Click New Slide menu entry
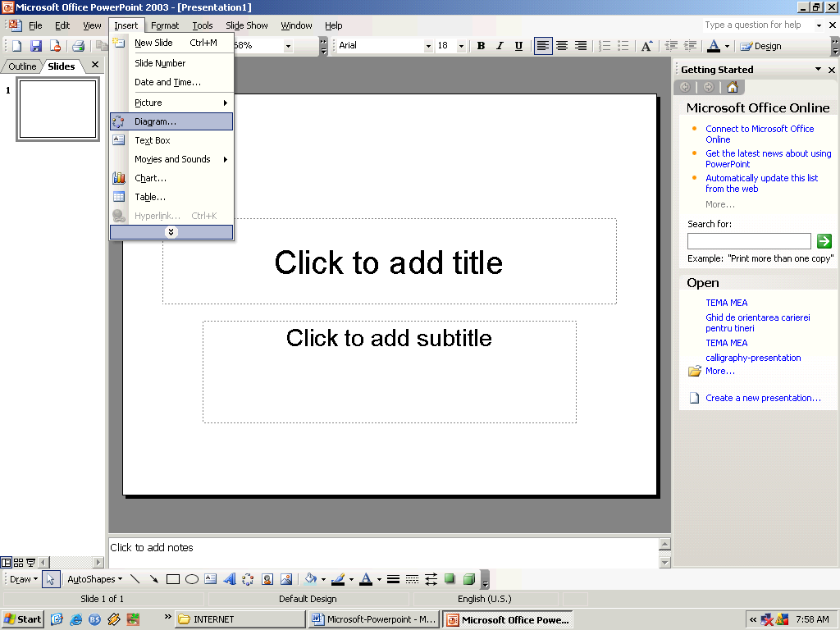The image size is (840, 630). pos(171,43)
